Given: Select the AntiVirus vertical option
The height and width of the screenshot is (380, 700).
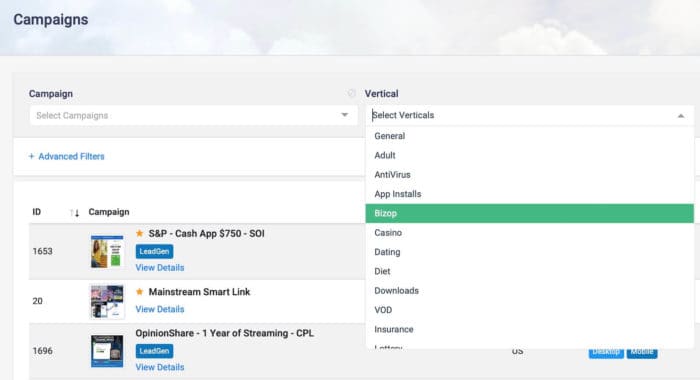Looking at the screenshot, I should point(529,175).
